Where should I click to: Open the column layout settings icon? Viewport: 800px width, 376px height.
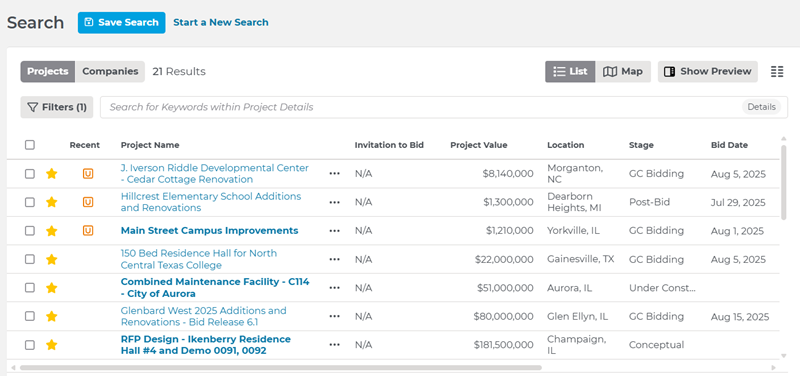tap(777, 71)
